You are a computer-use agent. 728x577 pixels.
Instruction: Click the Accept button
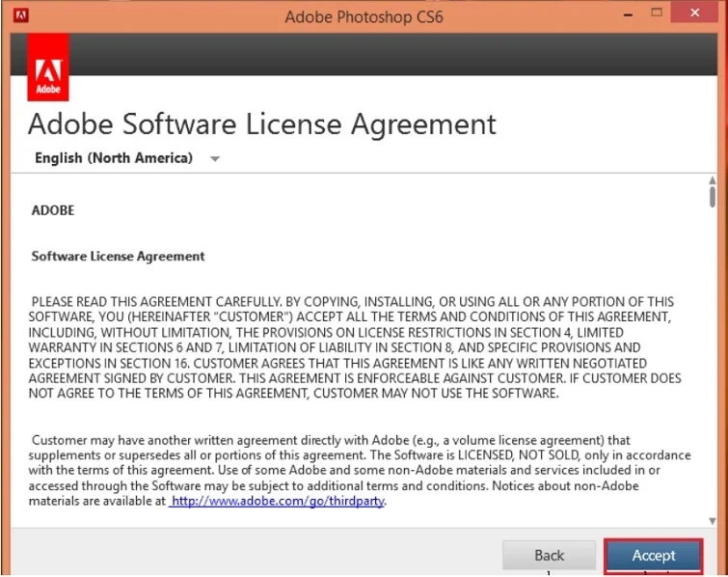(653, 555)
